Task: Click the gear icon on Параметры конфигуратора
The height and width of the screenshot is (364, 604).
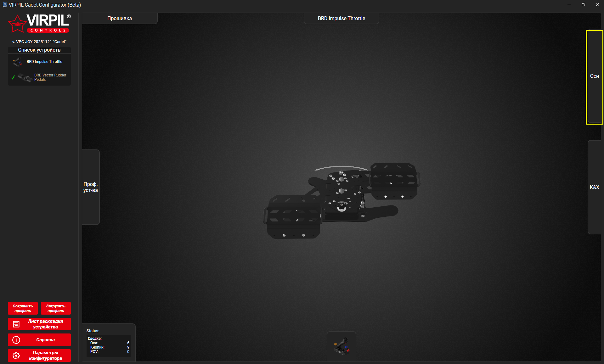Action: tap(16, 356)
